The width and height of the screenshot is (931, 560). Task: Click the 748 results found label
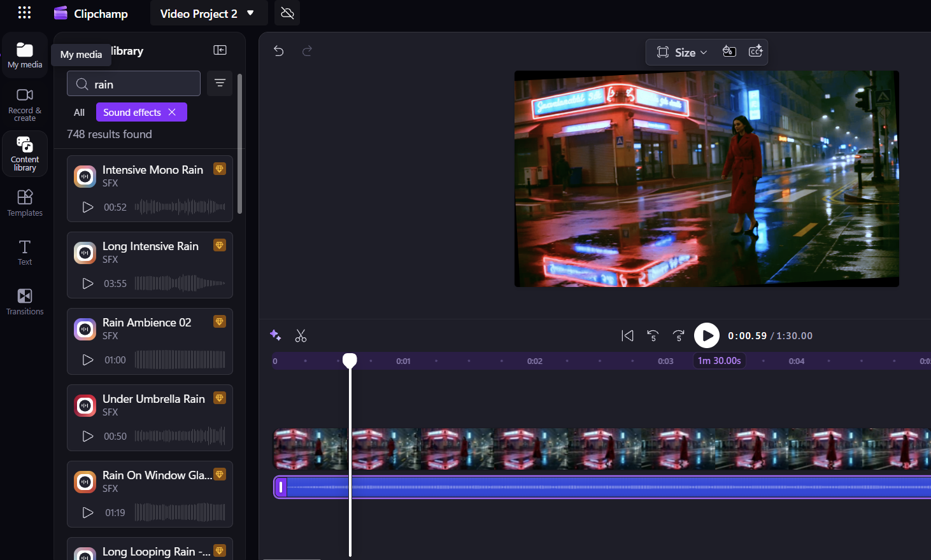point(110,134)
